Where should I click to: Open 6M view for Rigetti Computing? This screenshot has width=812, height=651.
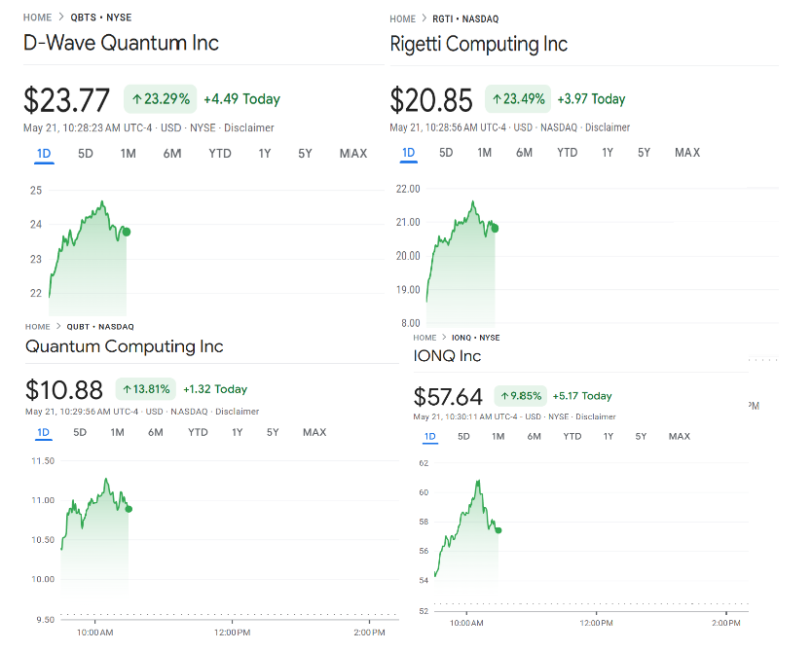point(524,153)
